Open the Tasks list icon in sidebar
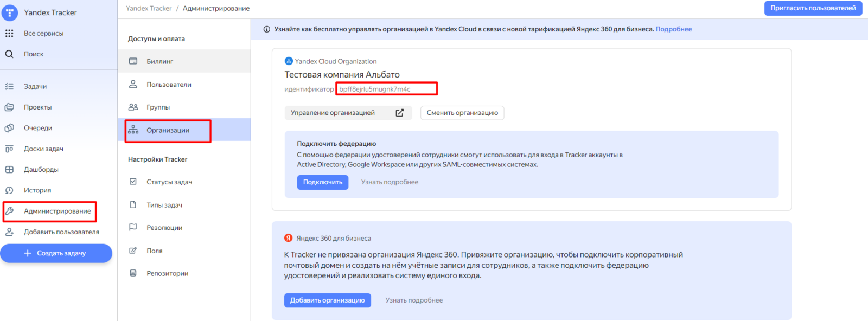The width and height of the screenshot is (868, 321). click(9, 86)
